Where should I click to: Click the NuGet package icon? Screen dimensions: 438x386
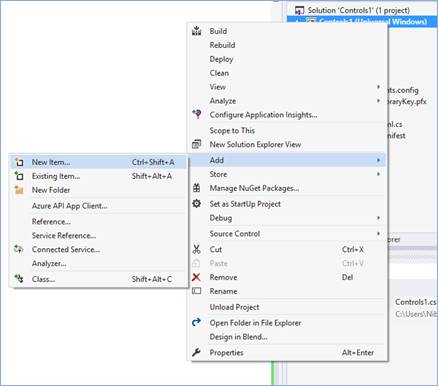click(197, 188)
